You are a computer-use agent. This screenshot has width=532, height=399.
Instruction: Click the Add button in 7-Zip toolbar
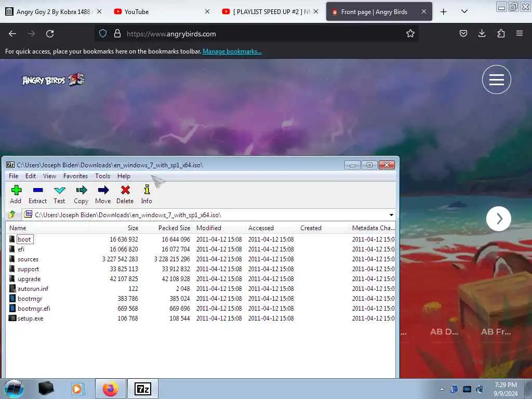16,194
